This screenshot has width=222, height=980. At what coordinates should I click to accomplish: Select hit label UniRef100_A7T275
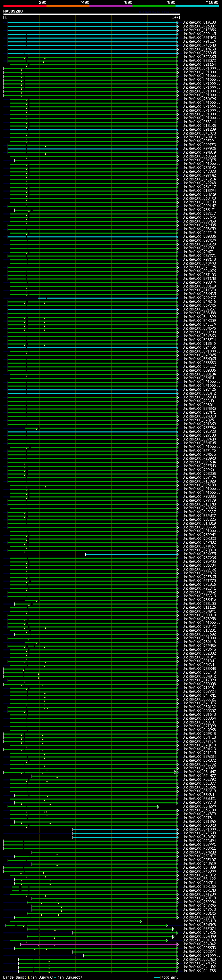coord(199,581)
